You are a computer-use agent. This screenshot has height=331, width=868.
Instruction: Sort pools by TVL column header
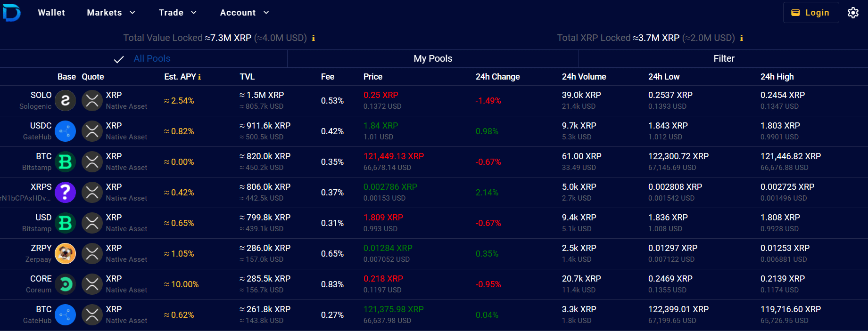tap(247, 77)
